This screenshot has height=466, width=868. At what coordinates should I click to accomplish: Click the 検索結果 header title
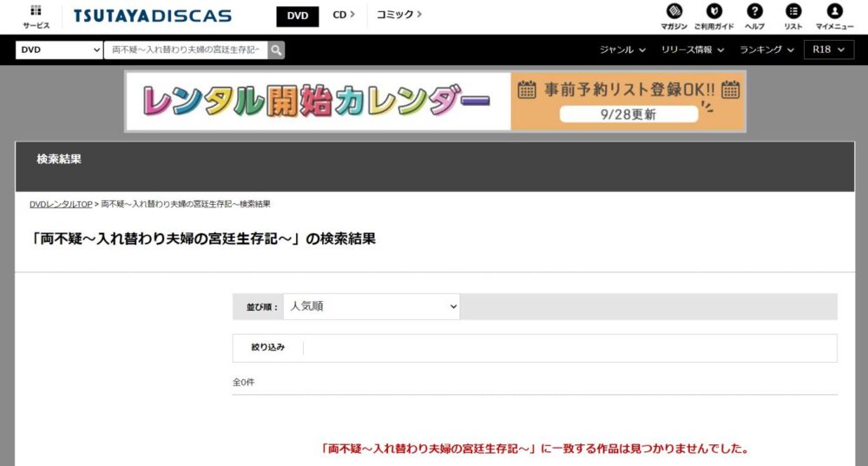click(x=59, y=160)
